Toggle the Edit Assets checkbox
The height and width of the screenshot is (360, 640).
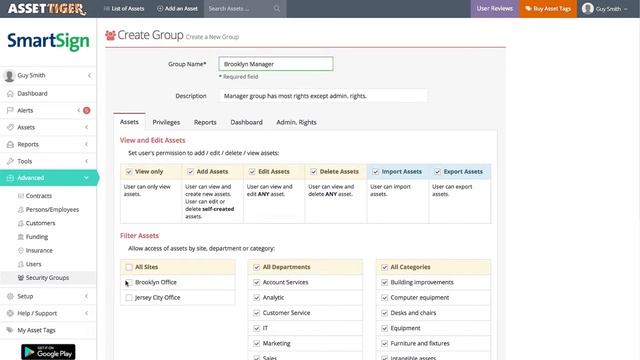pos(252,172)
